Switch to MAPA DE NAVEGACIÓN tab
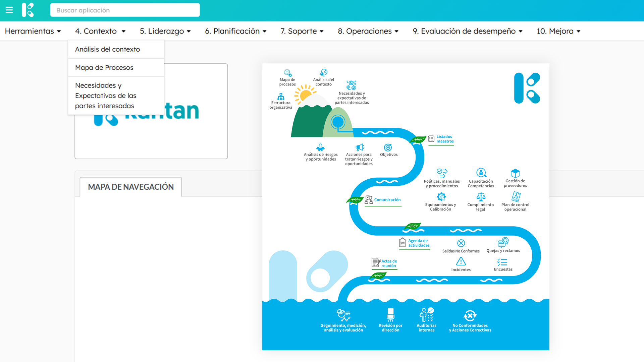This screenshot has width=644, height=362. 131,187
